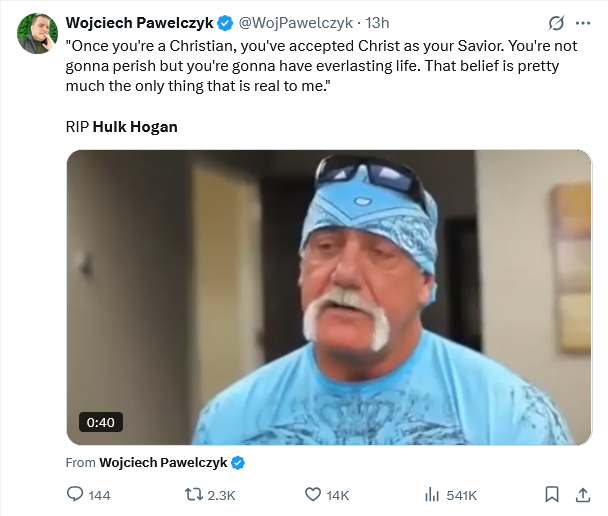The width and height of the screenshot is (608, 516).
Task: Open view analytics bar chart icon
Action: [433, 494]
